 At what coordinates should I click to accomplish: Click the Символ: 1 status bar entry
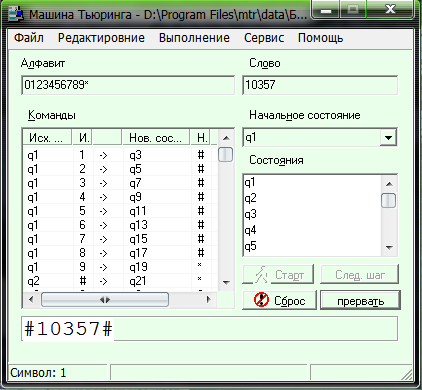[x=58, y=372]
